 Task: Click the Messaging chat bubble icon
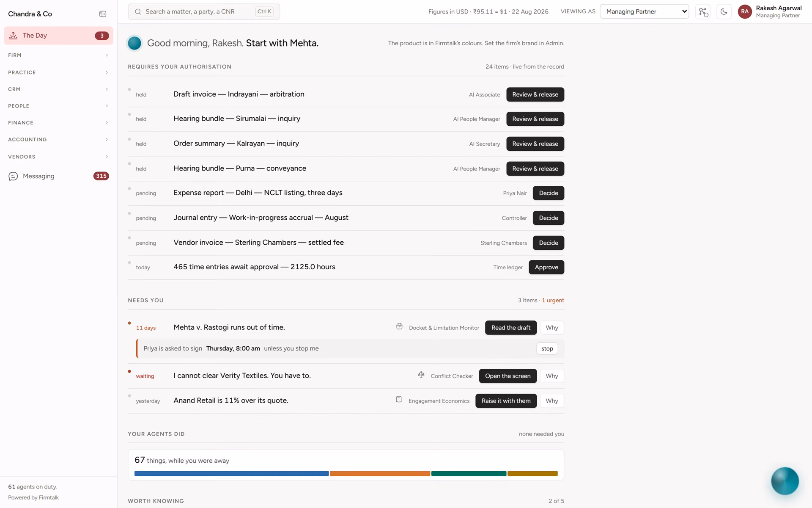point(13,176)
